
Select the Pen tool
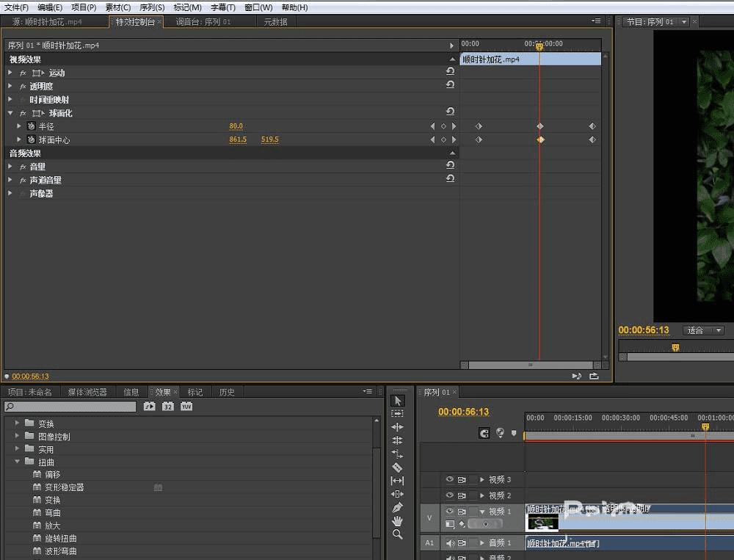pos(397,507)
